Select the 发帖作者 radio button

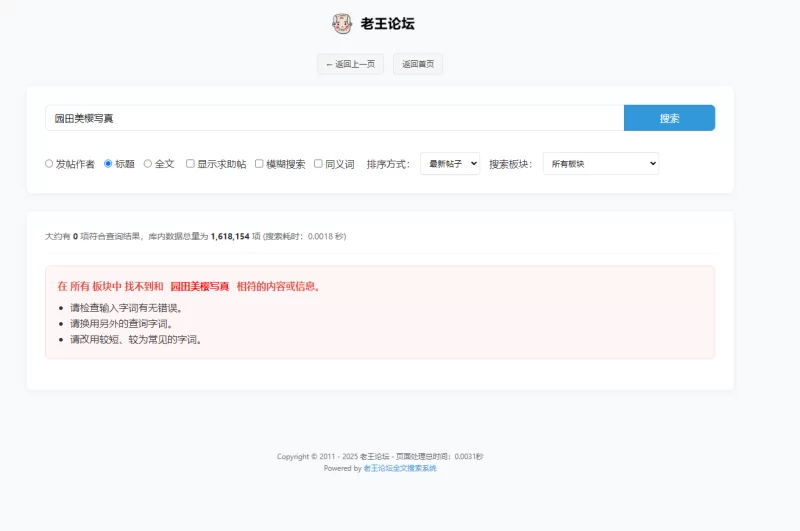pyautogui.click(x=49, y=164)
